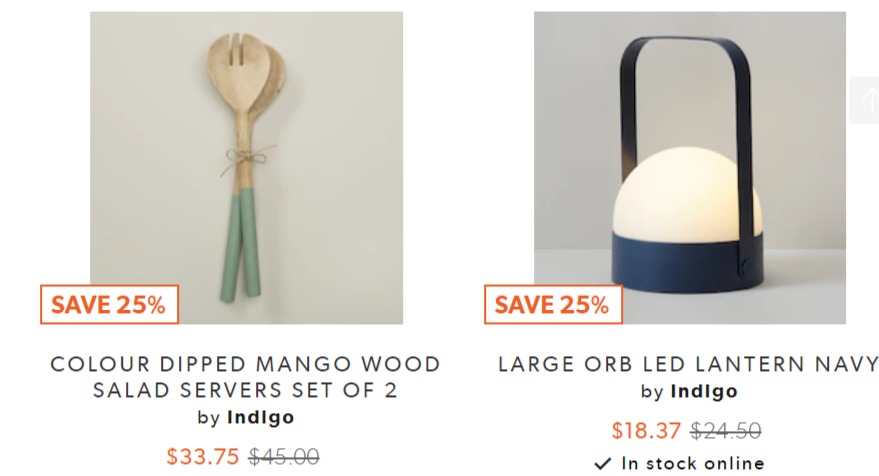Click the checkmark beside In stock online
Screen dimensions: 879x476
[603, 464]
